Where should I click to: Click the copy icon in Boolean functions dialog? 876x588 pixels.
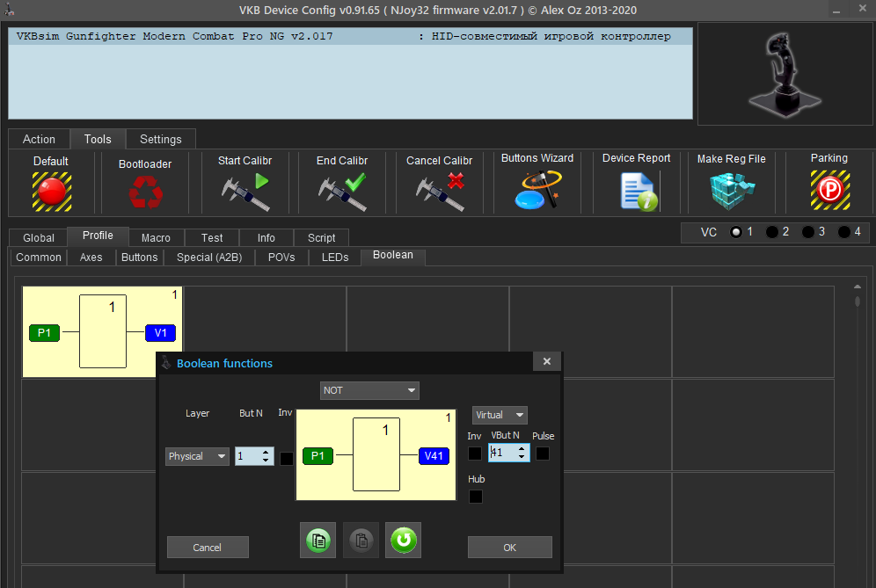pos(318,540)
